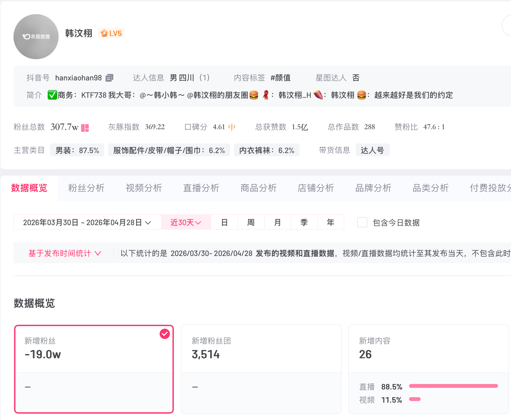Click the first burger emoji in the bio
This screenshot has width=511, height=420.
254,95
